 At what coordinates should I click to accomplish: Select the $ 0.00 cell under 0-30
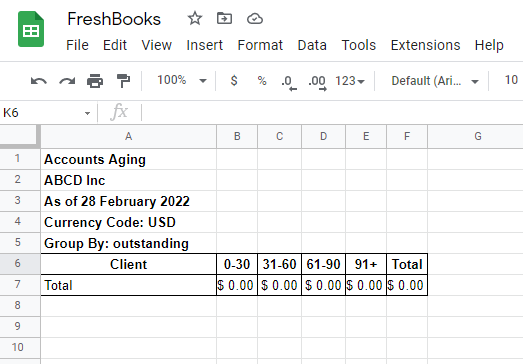pos(237,285)
